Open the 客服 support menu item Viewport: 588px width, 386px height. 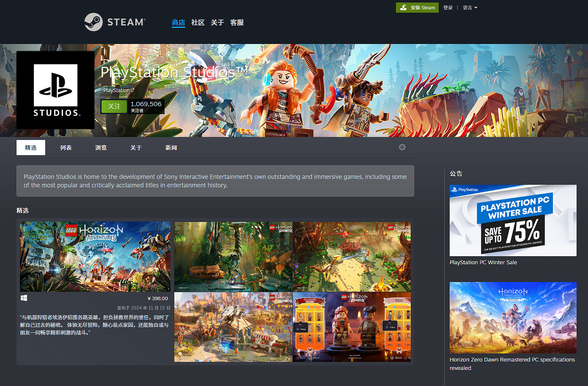(237, 22)
